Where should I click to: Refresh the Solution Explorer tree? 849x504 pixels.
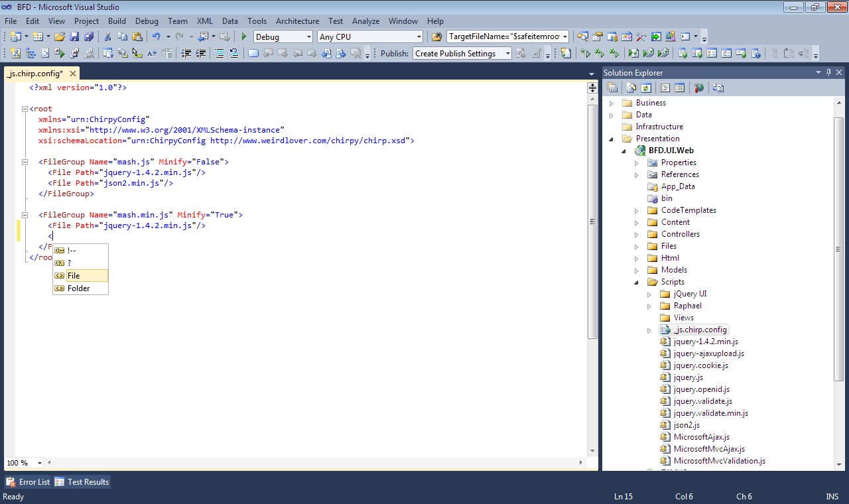pyautogui.click(x=646, y=88)
